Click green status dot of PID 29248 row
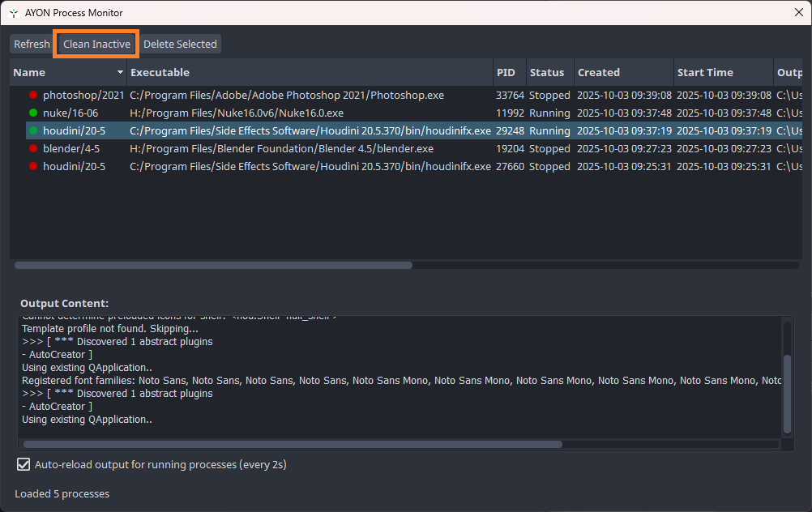 [33, 131]
